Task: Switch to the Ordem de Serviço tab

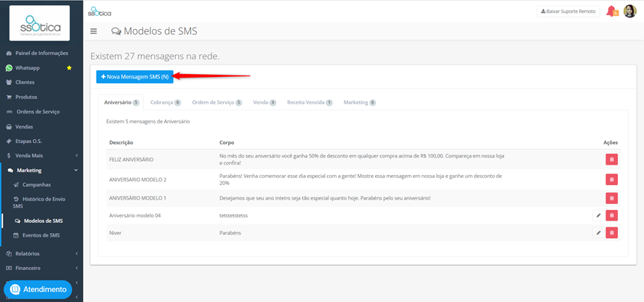Action: coord(217,102)
